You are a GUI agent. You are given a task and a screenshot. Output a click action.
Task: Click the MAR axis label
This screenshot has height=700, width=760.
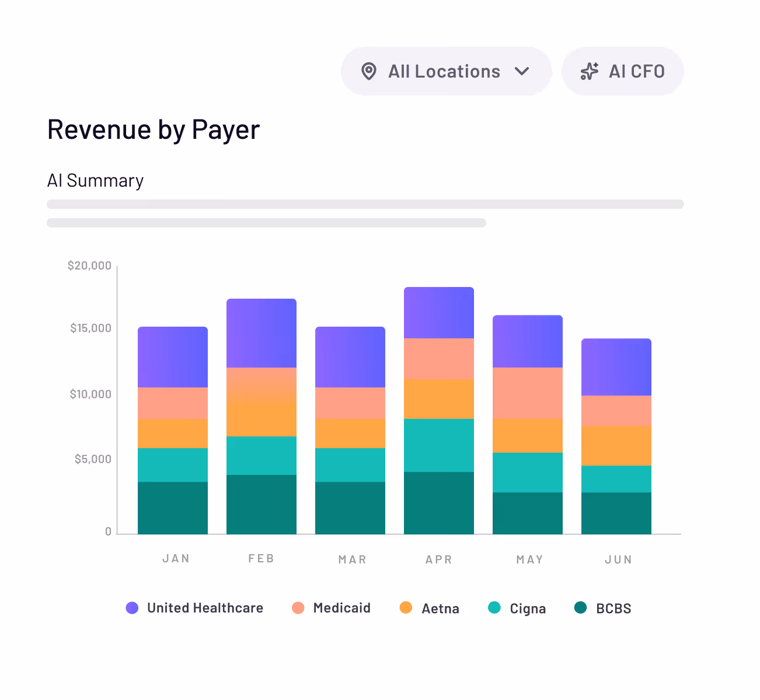coord(352,559)
